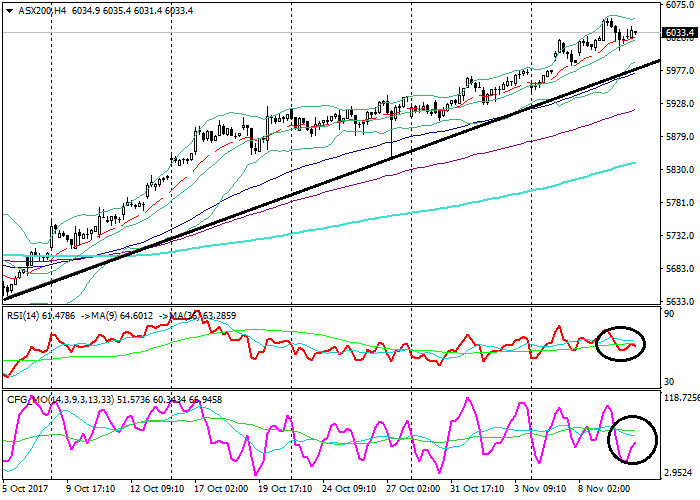Click the 2.9524 oscillator scale value

(678, 472)
